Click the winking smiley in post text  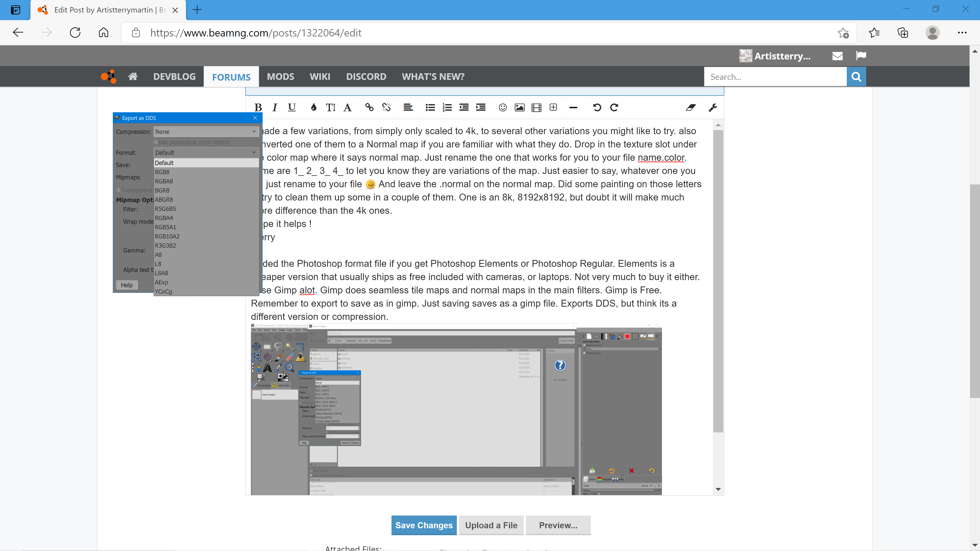click(x=370, y=184)
